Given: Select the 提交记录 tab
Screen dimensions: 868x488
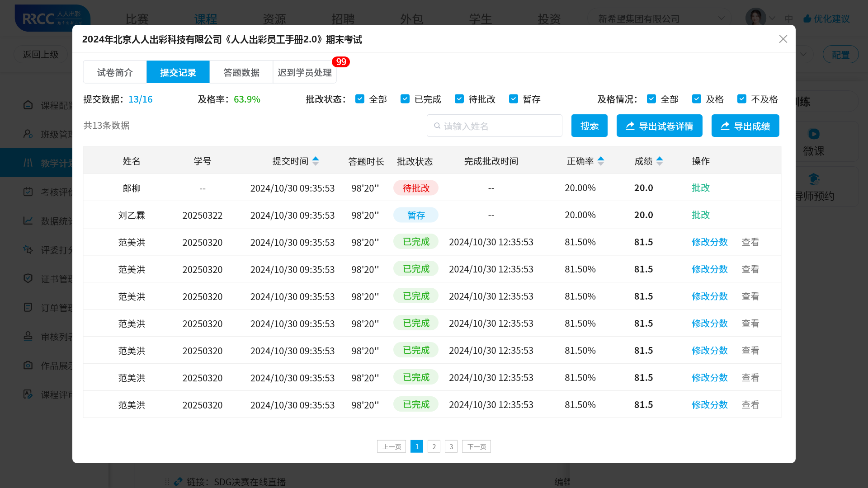Looking at the screenshot, I should (x=178, y=72).
